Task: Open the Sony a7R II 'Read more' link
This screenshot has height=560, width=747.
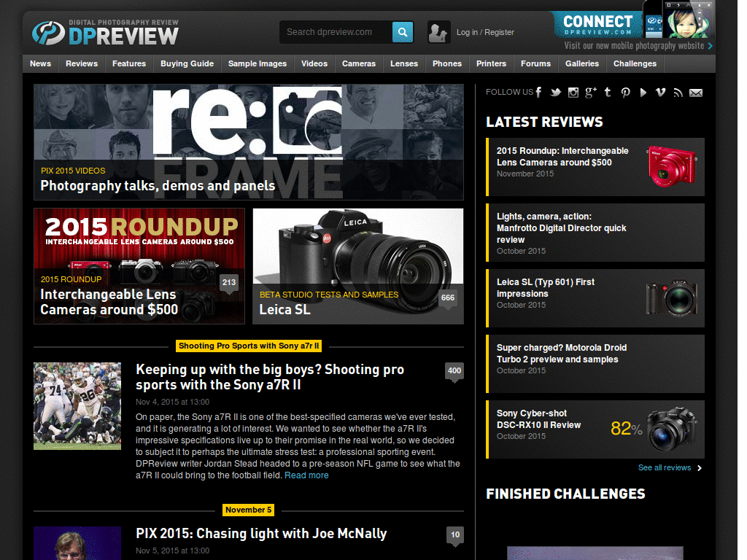Action: click(306, 474)
